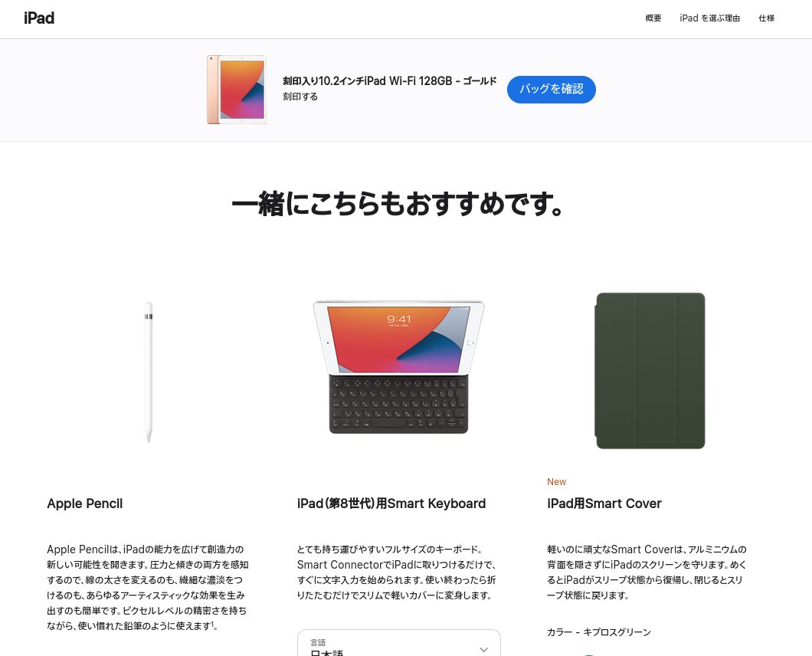The height and width of the screenshot is (656, 812).
Task: Open the iPad(第8世代)用Smart Keyboard title
Action: point(391,503)
